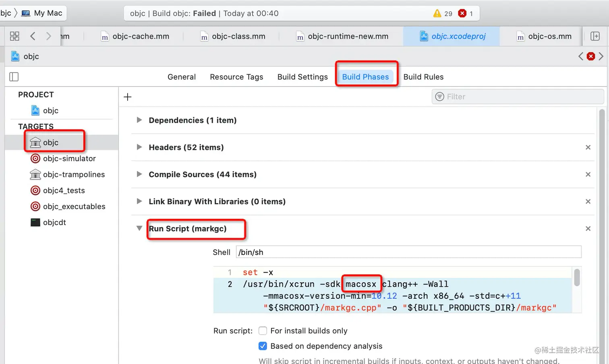Open the objc-os.mm editor tab
Screen dimensions: 609x364
click(544, 36)
